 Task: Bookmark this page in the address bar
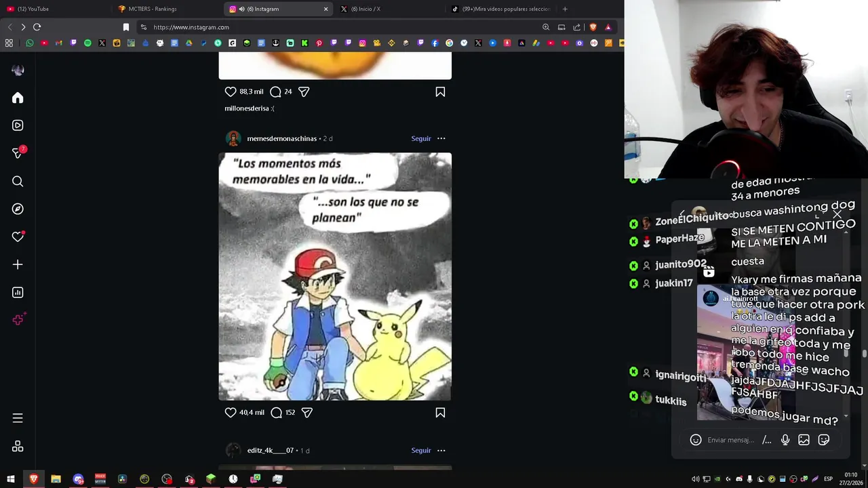click(x=125, y=27)
